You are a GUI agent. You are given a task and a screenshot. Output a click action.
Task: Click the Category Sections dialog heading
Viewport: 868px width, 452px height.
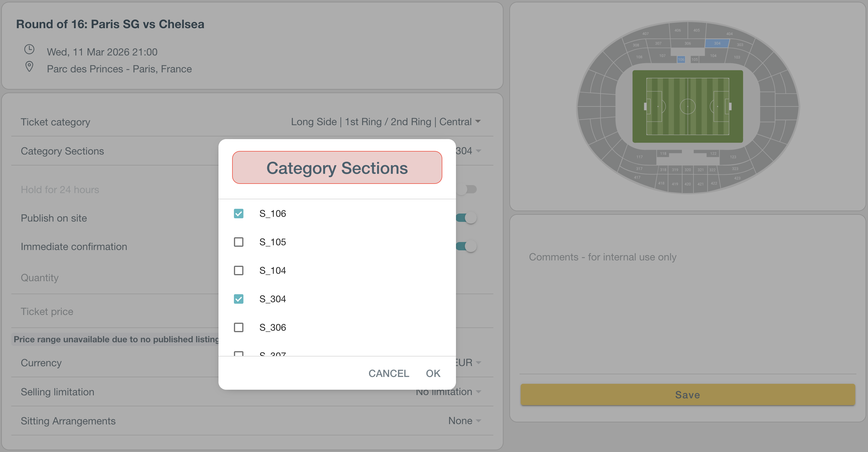pyautogui.click(x=337, y=168)
